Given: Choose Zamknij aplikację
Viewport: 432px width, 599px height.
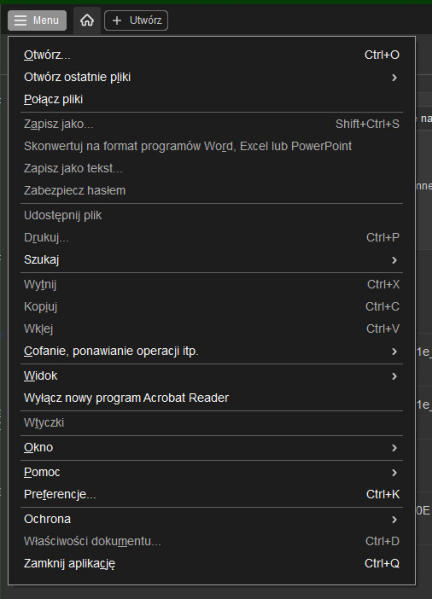Looking at the screenshot, I should pyautogui.click(x=212, y=563).
